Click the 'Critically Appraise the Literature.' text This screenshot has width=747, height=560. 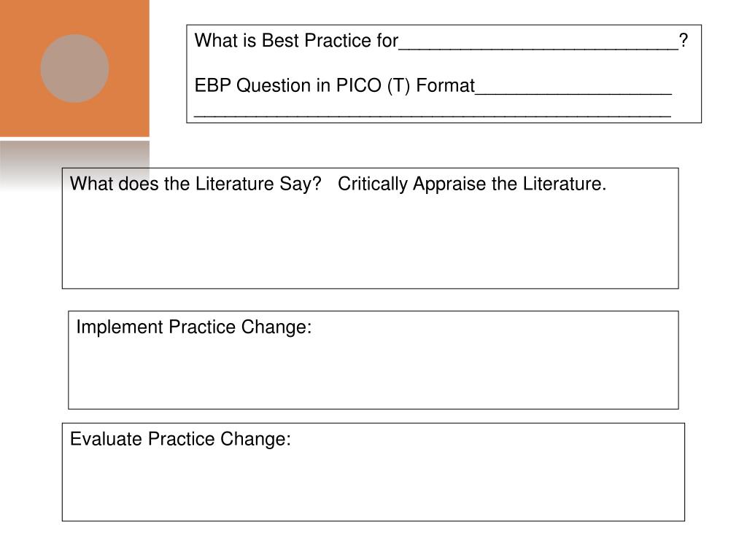pos(472,184)
